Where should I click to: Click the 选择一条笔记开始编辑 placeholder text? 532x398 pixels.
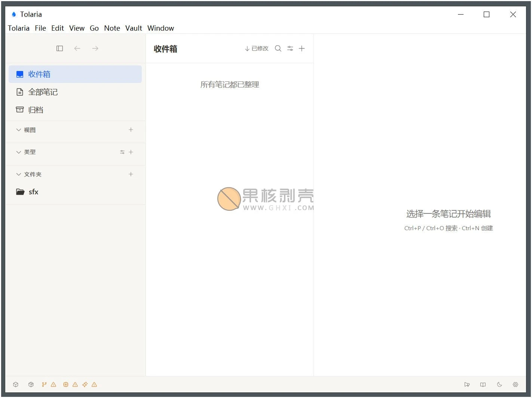449,214
